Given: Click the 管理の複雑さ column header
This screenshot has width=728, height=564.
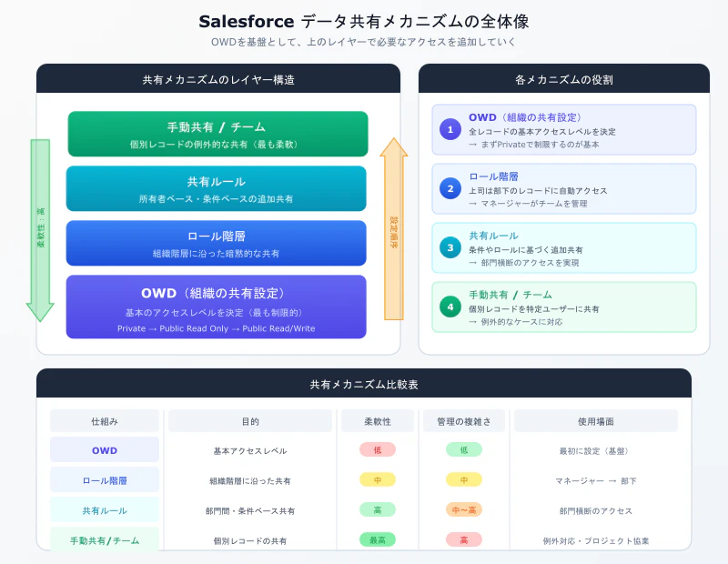Looking at the screenshot, I should click(464, 421).
